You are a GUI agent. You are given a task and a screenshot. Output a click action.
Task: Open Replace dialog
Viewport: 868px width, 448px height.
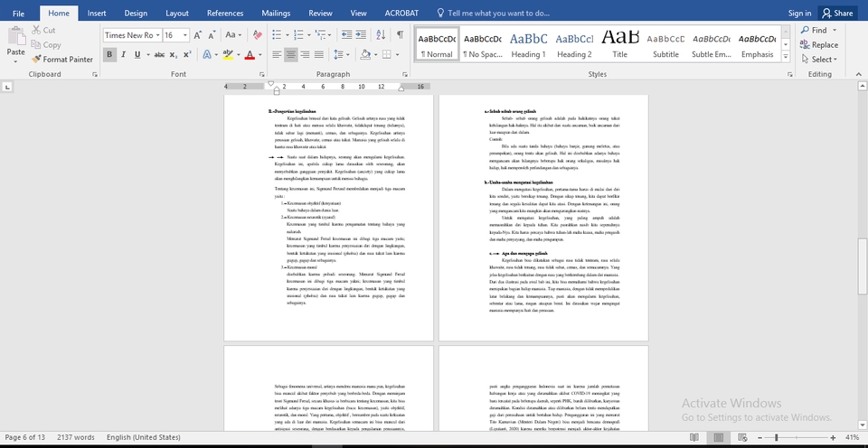819,45
